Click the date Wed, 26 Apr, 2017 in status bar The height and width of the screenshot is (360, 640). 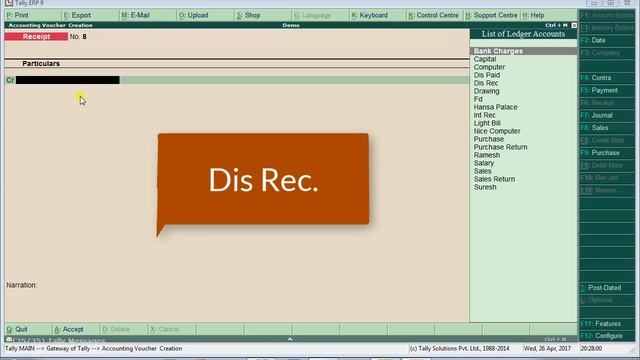pos(547,349)
